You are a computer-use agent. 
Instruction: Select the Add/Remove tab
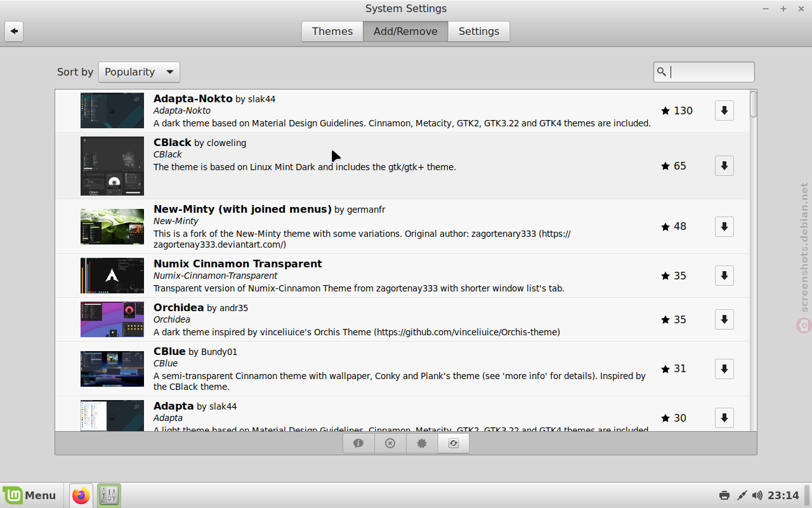(x=405, y=31)
